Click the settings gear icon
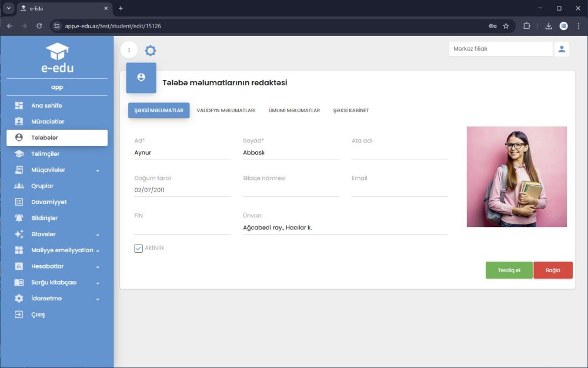Viewport: 588px width, 368px height. (x=151, y=50)
